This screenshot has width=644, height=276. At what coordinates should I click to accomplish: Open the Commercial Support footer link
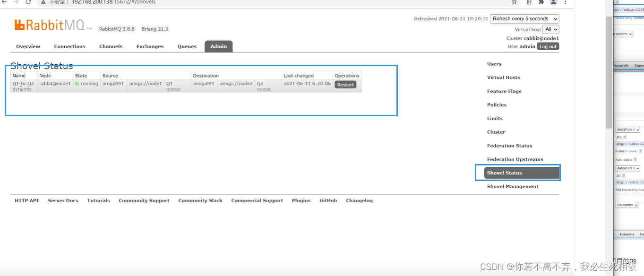coord(257,200)
